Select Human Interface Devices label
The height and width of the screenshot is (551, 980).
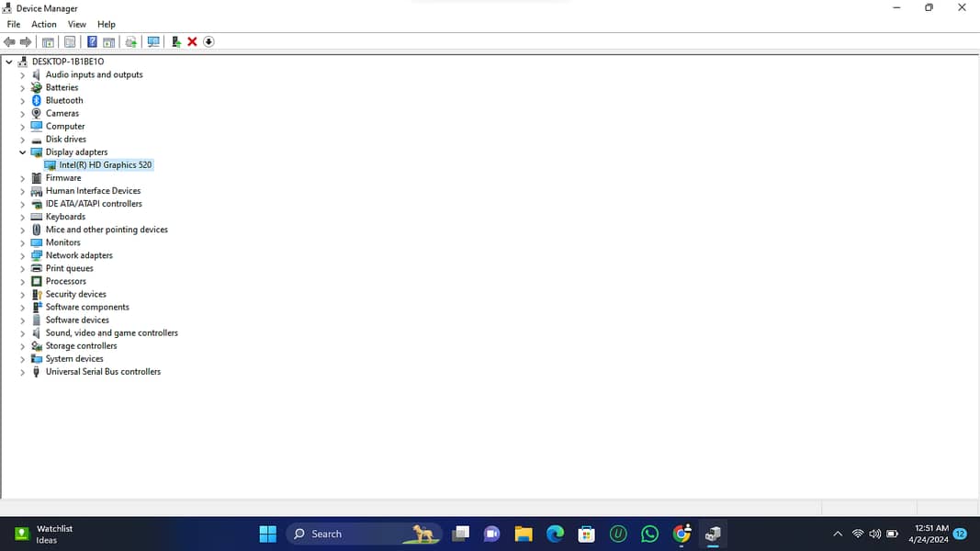tap(93, 190)
